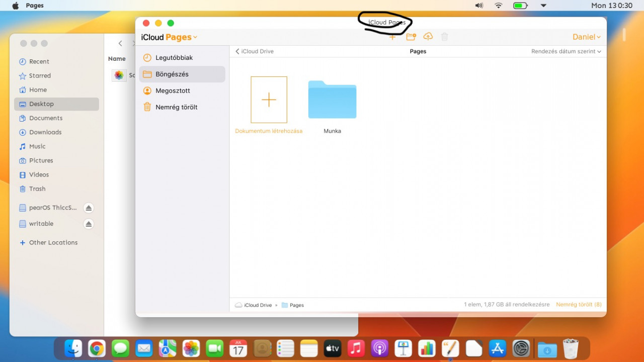
Task: Open Contacts from the dock
Action: coord(262,348)
